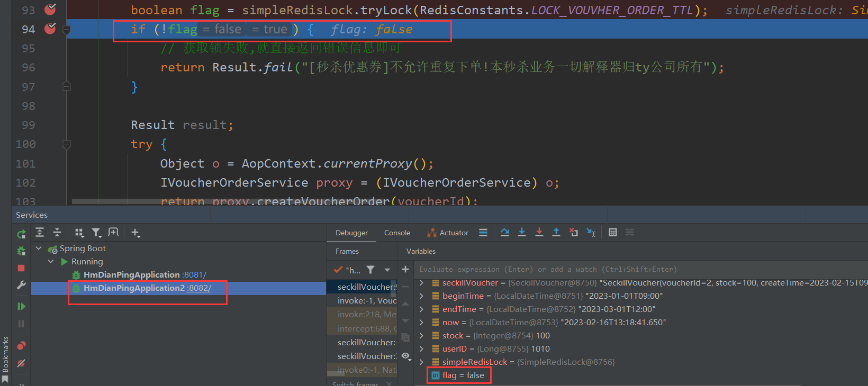
Task: Select the 'invoke:218, Me' stack frame
Action: [x=367, y=314]
